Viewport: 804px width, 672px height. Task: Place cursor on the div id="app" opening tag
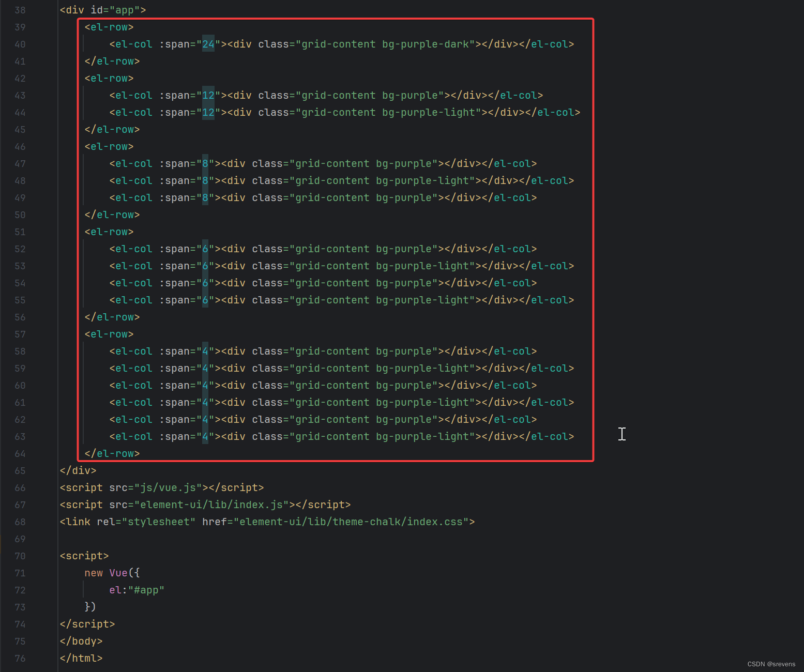103,10
